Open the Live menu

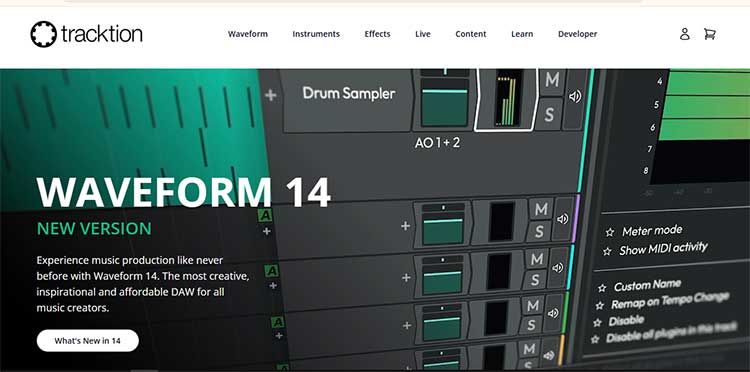[423, 34]
